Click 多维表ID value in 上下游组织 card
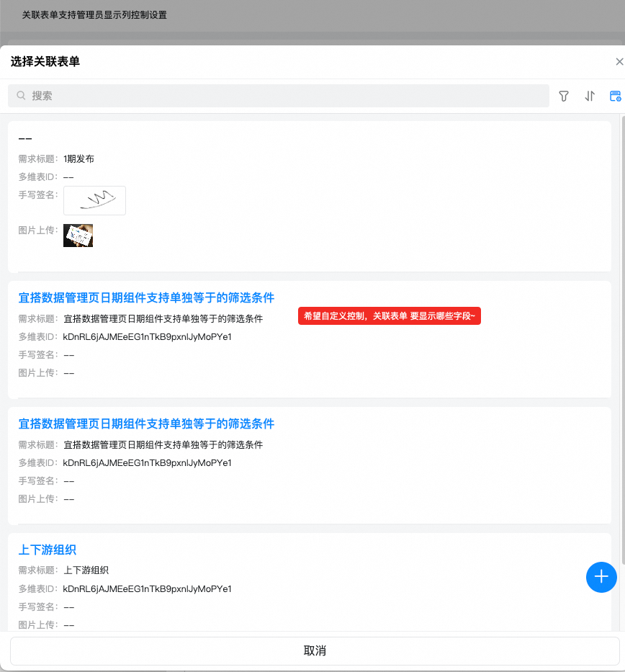Screen dimensions: 625x672 point(147,588)
